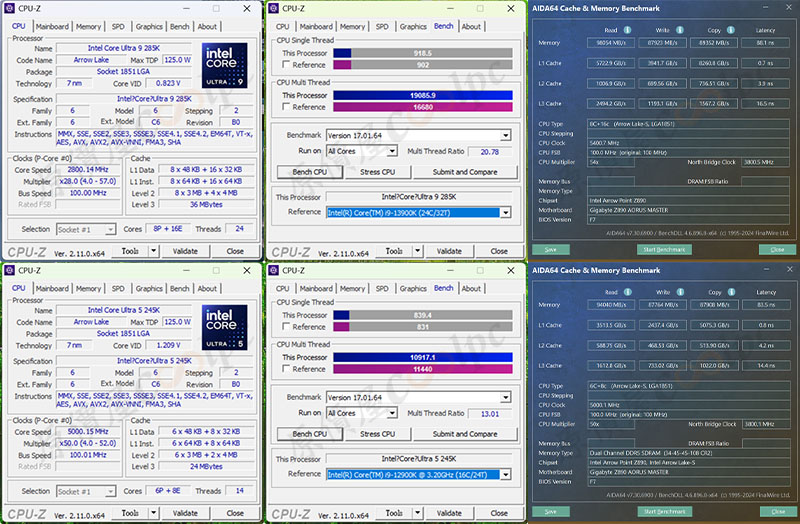Switch to Mainboard tab in Ultra 9 285K CPU window
This screenshot has width=800, height=524.
tap(52, 27)
